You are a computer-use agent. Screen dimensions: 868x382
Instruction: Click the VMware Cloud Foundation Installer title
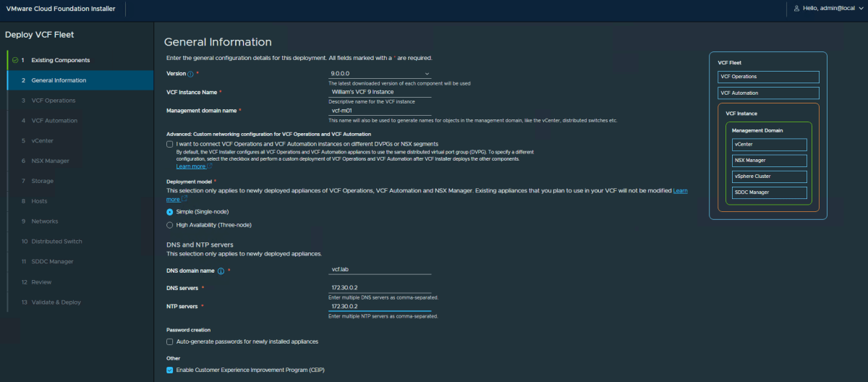pos(60,9)
